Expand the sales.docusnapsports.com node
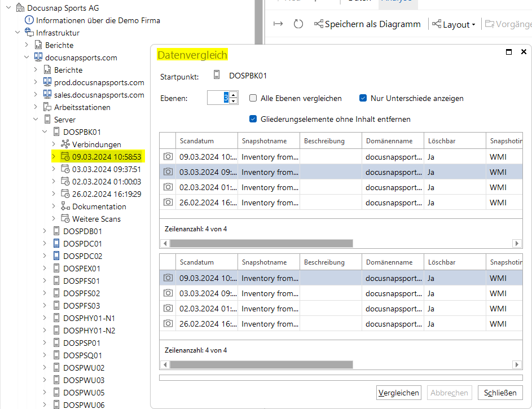 pyautogui.click(x=36, y=95)
